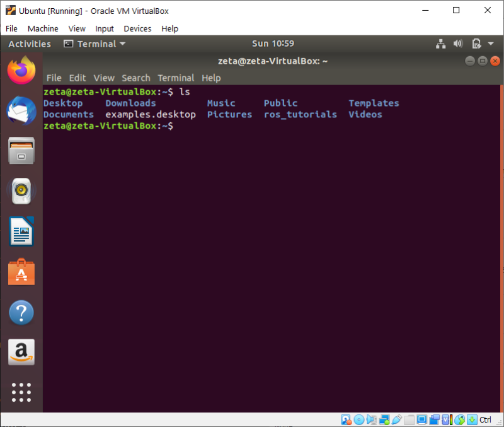Toggle system volume via the speaker icon
The height and width of the screenshot is (427, 504).
457,44
